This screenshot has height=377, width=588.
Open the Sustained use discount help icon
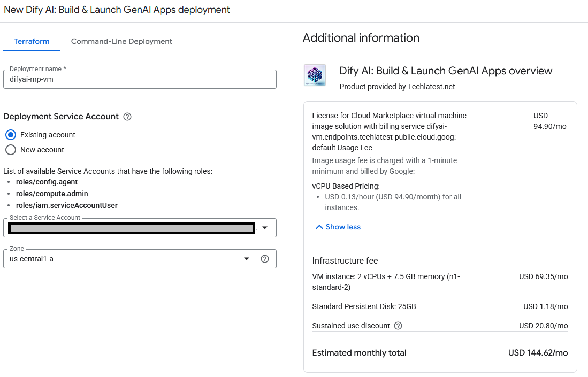[x=398, y=326]
